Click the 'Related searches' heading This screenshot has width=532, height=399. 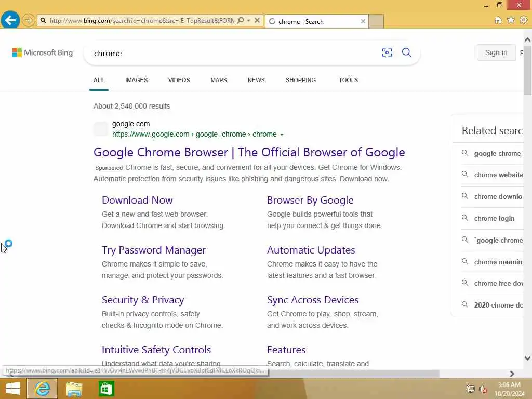[x=492, y=130]
